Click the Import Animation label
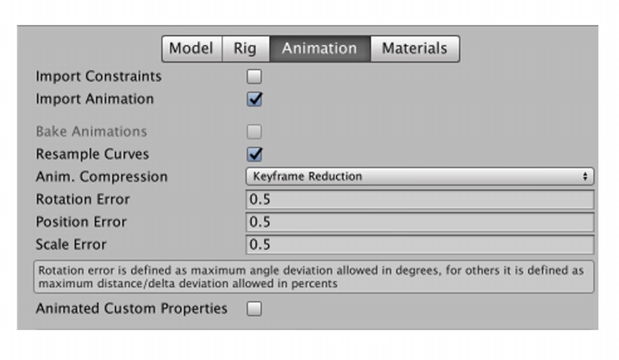Viewport: 619px width, 360px height. point(95,99)
